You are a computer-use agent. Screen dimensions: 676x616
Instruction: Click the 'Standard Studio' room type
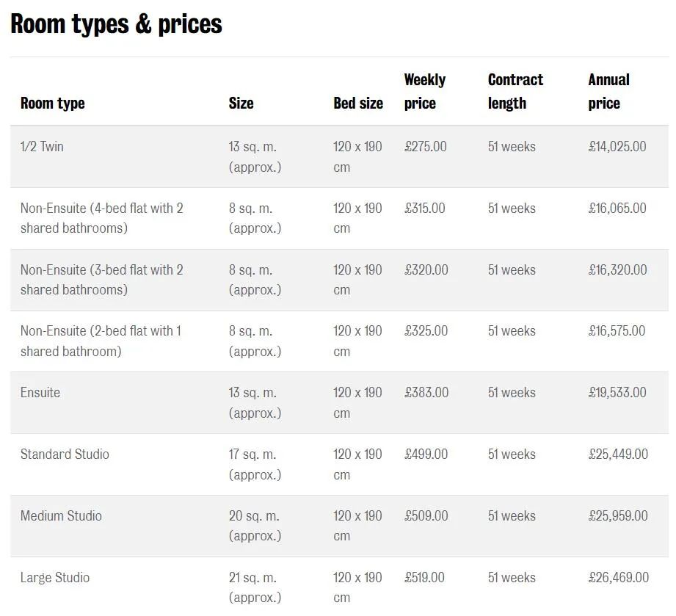[65, 454]
